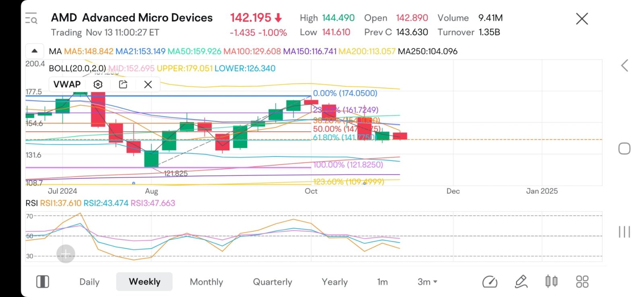The width and height of the screenshot is (644, 297).
Task: Click the MA21:153.149 legend value
Action: pyautogui.click(x=140, y=52)
